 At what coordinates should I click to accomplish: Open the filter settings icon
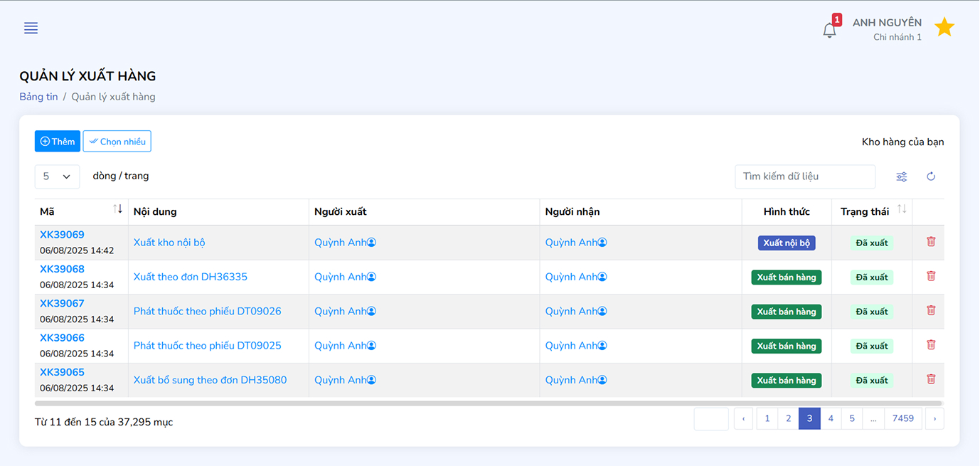coord(901,176)
